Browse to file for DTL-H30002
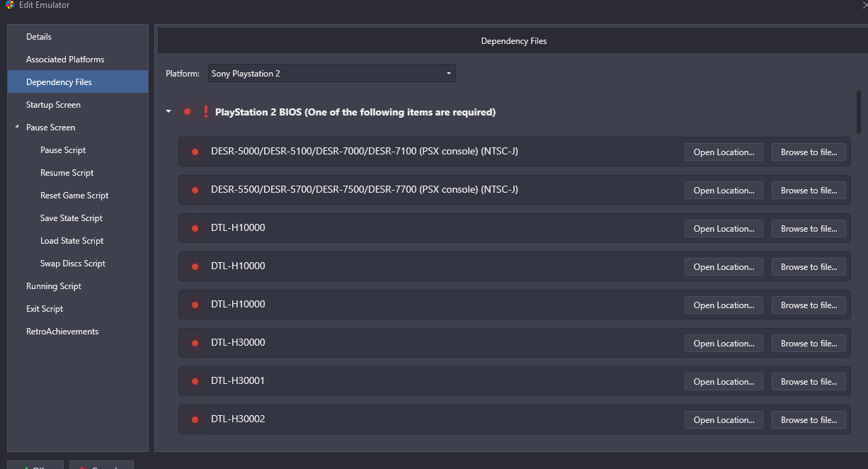This screenshot has width=868, height=469. tap(808, 420)
